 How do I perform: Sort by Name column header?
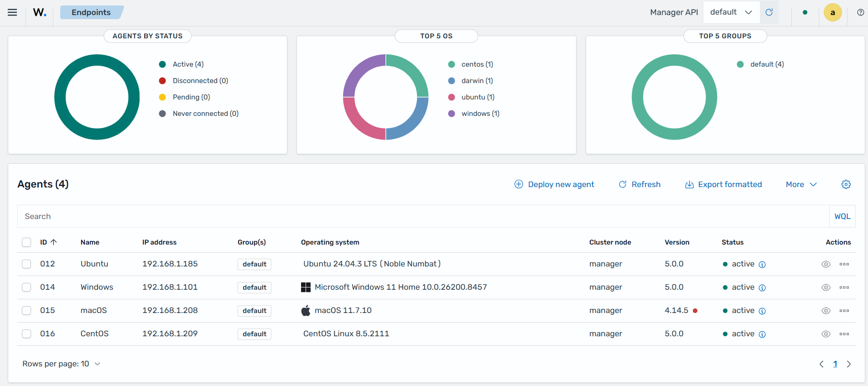(90, 242)
